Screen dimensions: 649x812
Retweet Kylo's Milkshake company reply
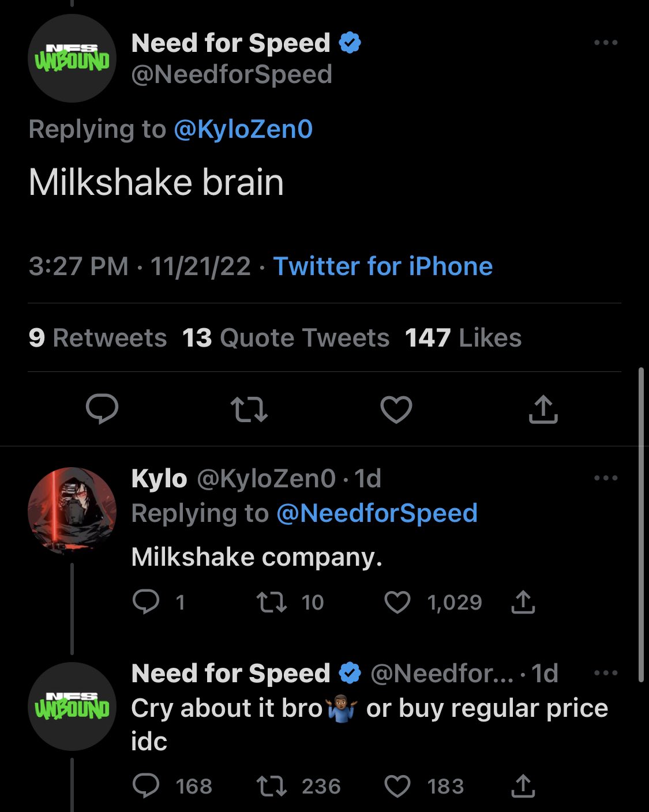coord(272,602)
